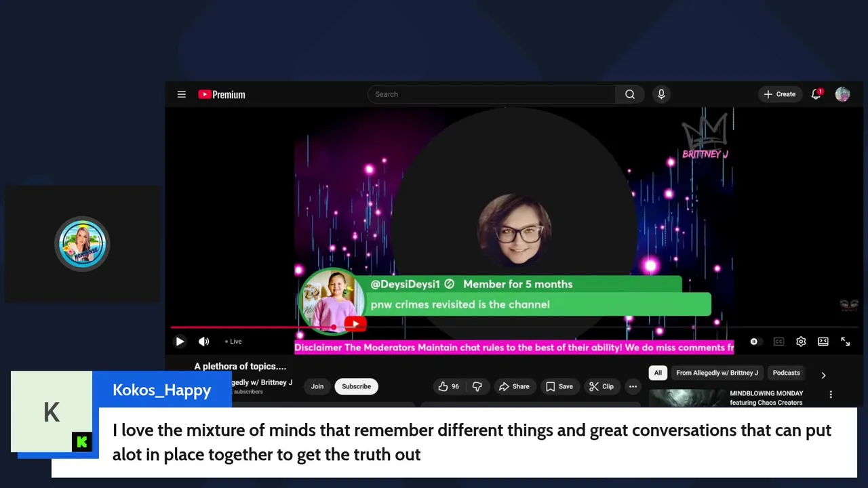The width and height of the screenshot is (868, 488).
Task: Open more actions three dots menu
Action: [x=633, y=386]
